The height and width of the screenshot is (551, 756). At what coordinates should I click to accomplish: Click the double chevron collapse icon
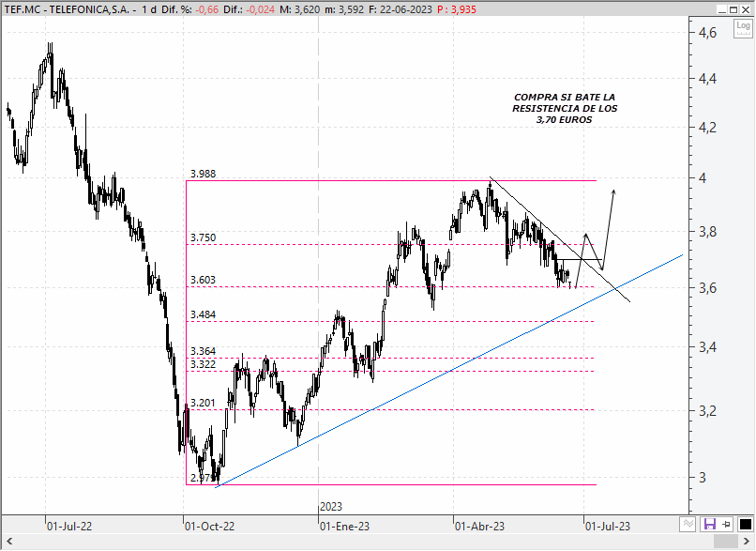pos(688,524)
